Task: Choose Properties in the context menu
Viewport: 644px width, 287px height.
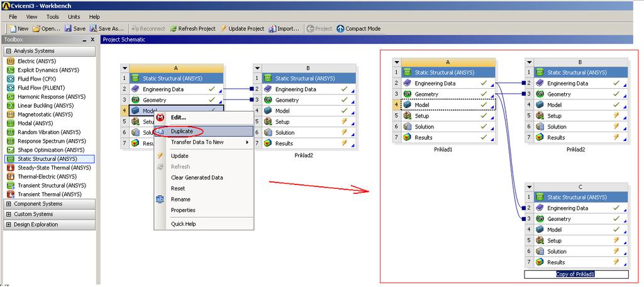Action: pyautogui.click(x=204, y=210)
